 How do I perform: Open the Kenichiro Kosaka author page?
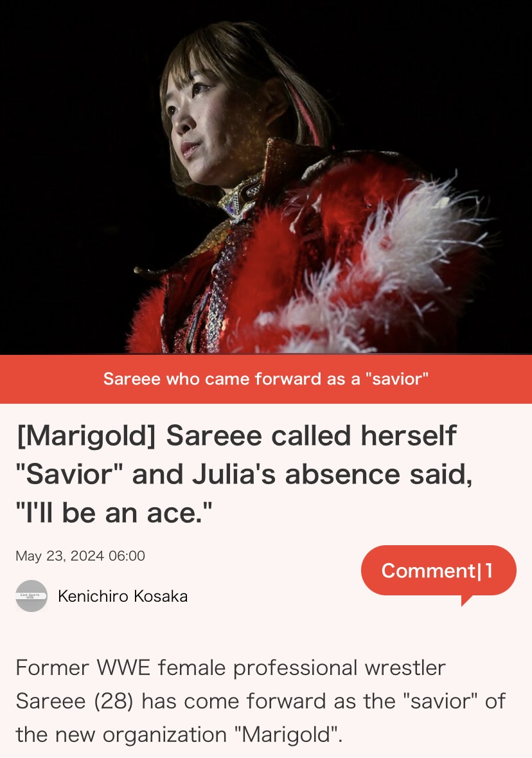(x=123, y=596)
